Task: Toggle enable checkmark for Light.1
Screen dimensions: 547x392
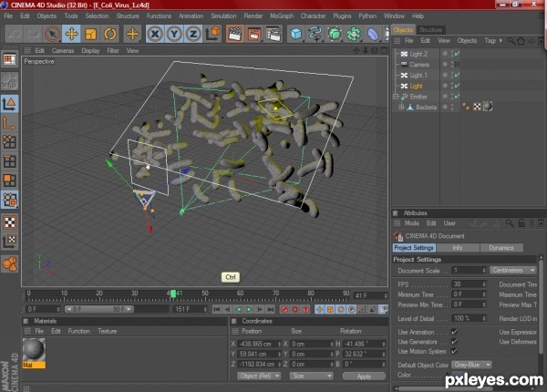Action: pyautogui.click(x=457, y=75)
